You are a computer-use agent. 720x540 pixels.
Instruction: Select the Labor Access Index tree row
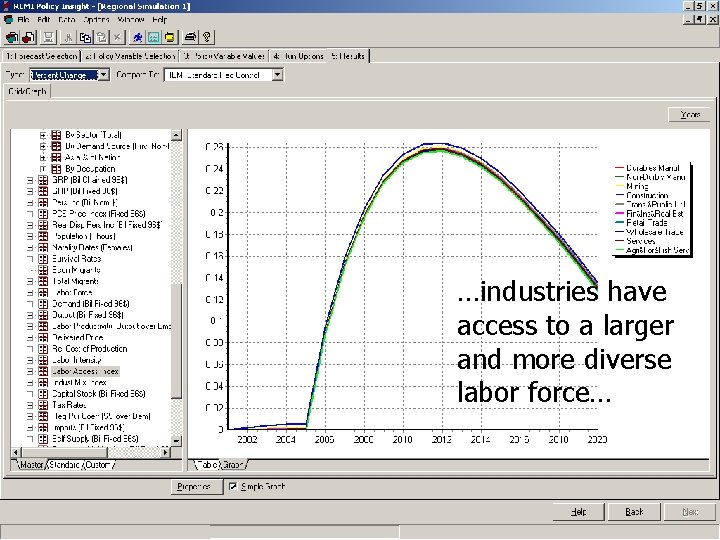click(85, 371)
